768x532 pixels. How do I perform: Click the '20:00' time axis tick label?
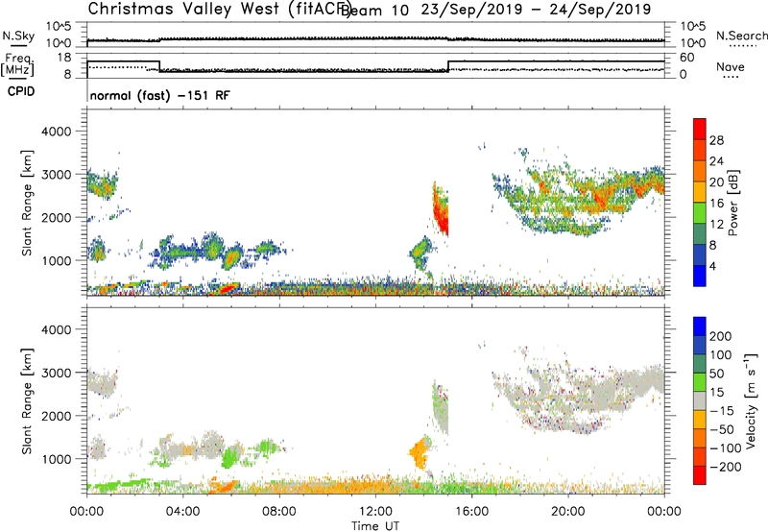568,512
